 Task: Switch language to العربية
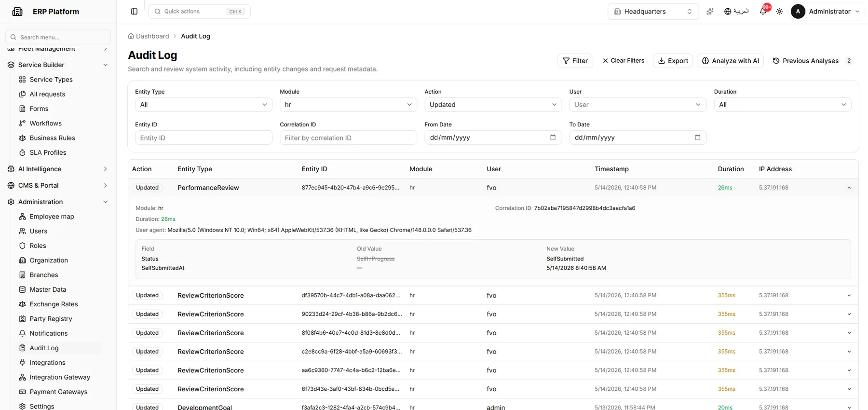pyautogui.click(x=736, y=12)
